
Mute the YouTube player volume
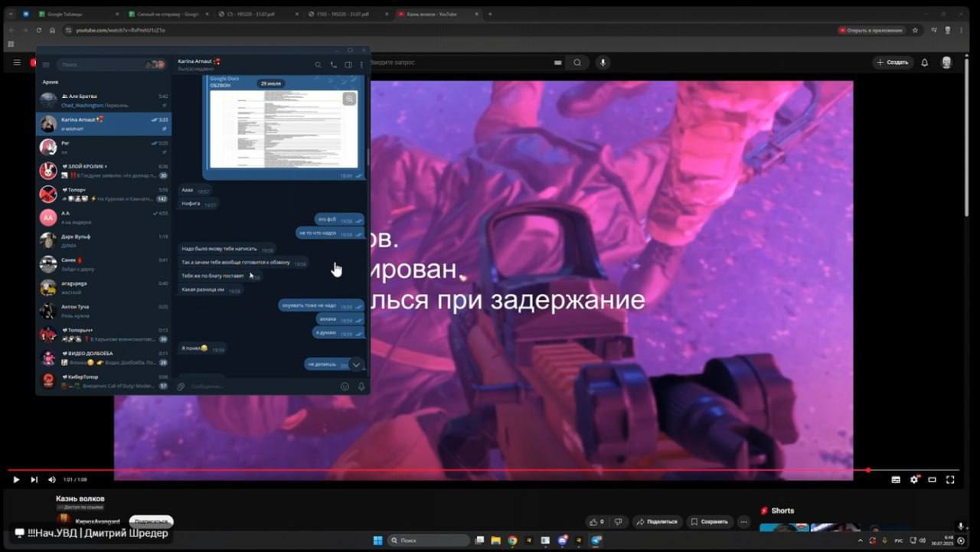pyautogui.click(x=52, y=480)
